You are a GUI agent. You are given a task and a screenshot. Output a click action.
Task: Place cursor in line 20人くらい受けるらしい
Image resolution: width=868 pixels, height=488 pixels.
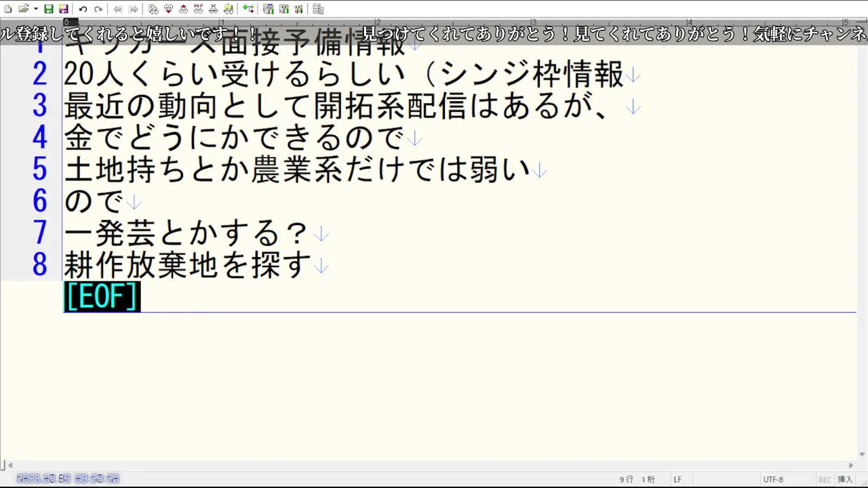tap(344, 75)
